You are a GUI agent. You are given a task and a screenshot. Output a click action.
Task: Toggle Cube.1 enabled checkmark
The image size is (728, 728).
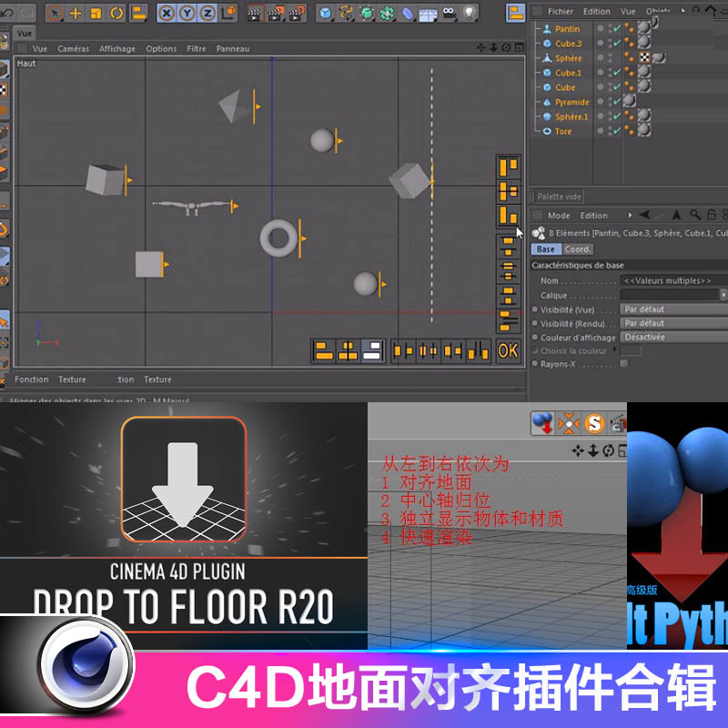tap(617, 73)
